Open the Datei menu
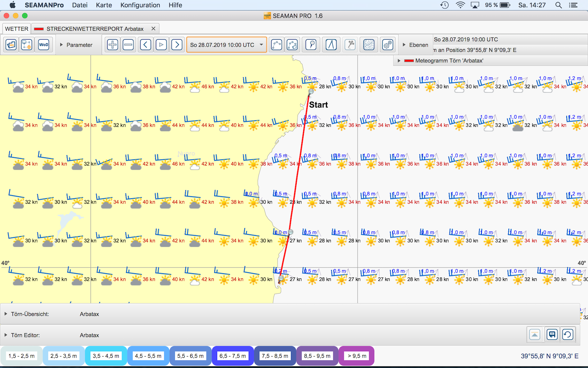588x368 pixels. pos(80,5)
